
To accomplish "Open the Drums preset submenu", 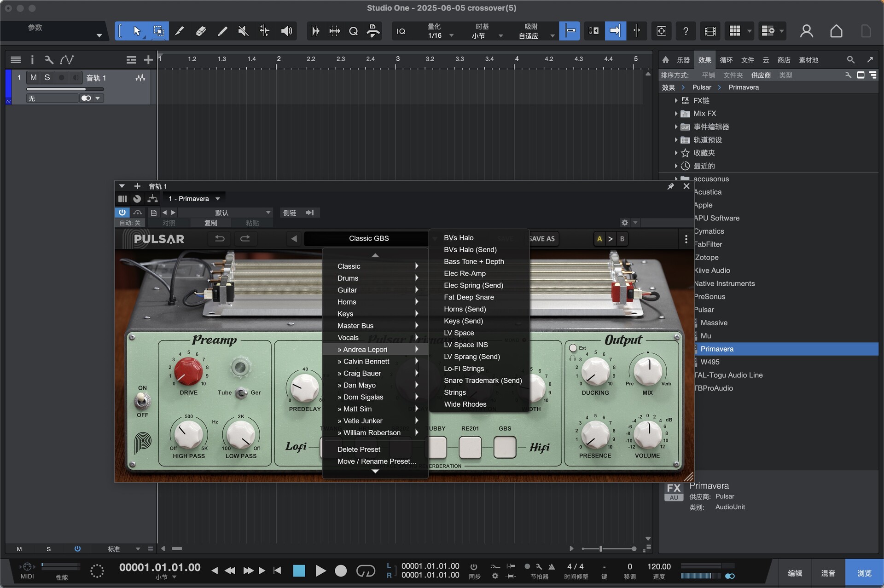I will tap(375, 278).
